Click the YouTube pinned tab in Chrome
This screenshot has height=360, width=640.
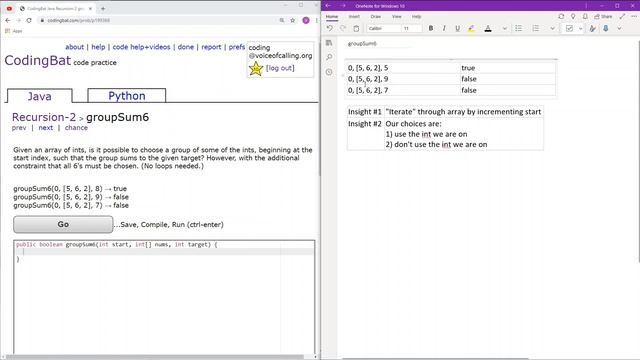pyautogui.click(x=9, y=8)
